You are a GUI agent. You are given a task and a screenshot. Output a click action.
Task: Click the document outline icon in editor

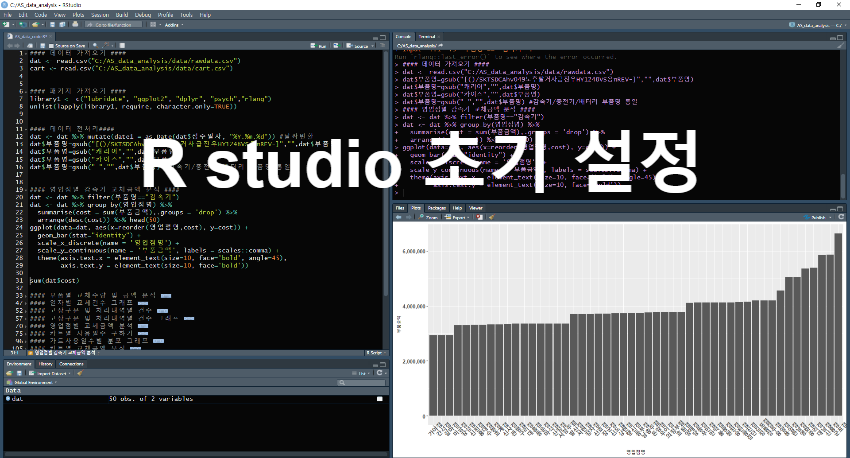(382, 46)
